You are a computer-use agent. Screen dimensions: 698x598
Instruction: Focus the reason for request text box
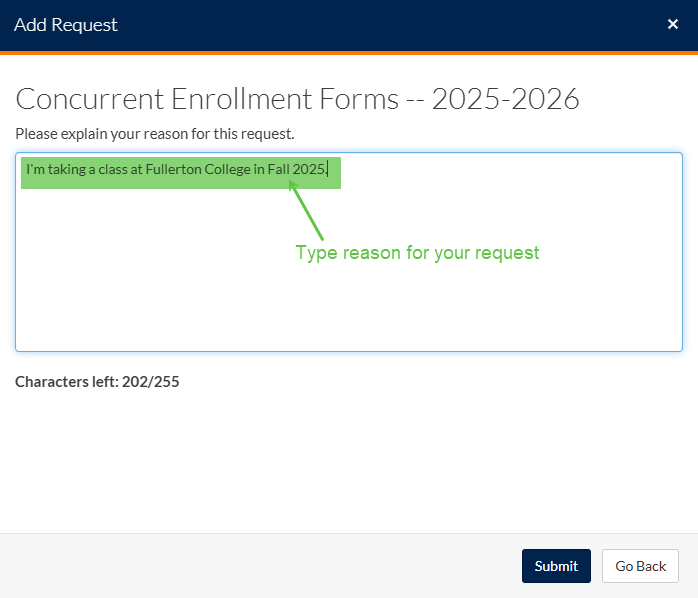pyautogui.click(x=348, y=290)
